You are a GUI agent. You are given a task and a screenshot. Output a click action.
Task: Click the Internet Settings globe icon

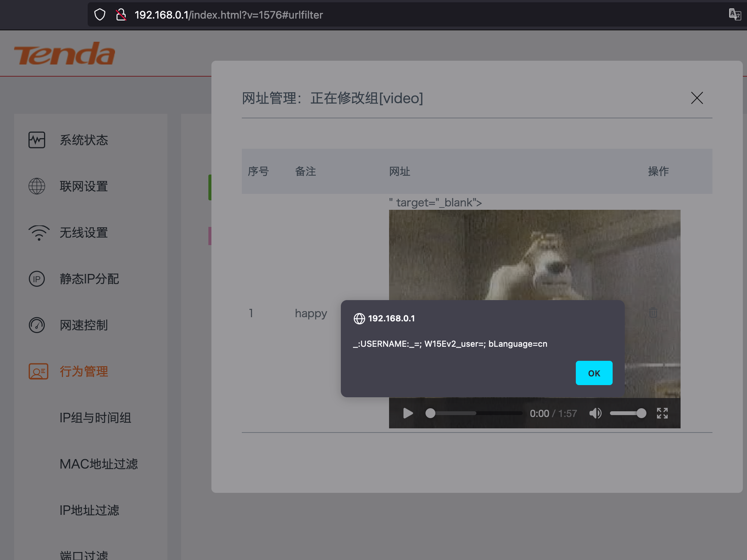[37, 186]
